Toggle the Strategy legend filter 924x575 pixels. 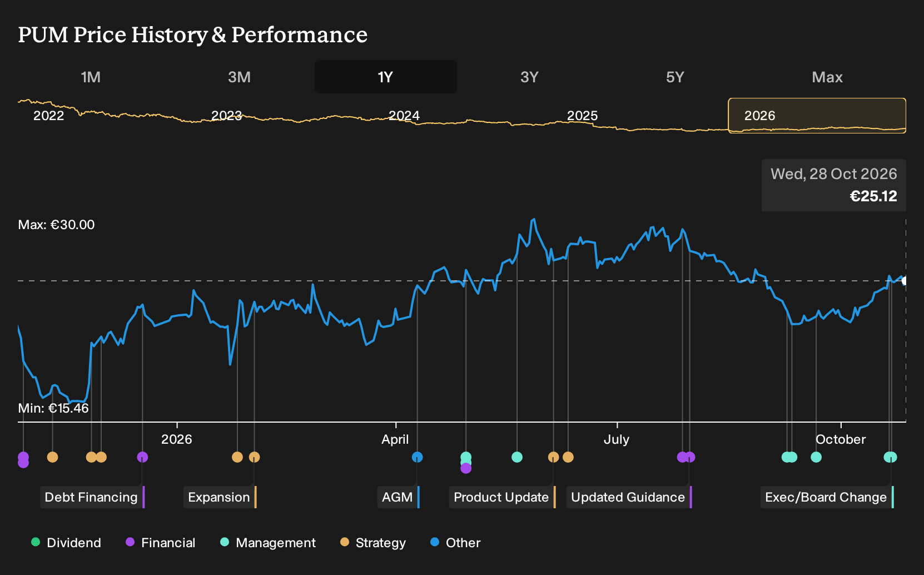(373, 543)
